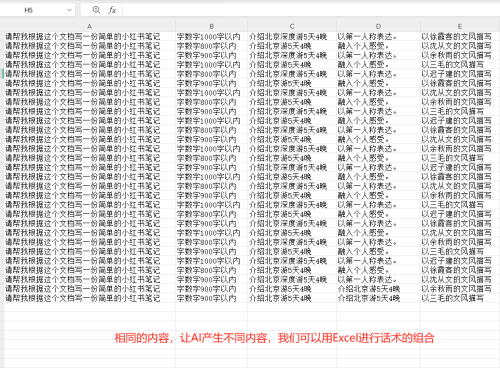Select column C header
Screen dimensions: 500x368
[292, 26]
